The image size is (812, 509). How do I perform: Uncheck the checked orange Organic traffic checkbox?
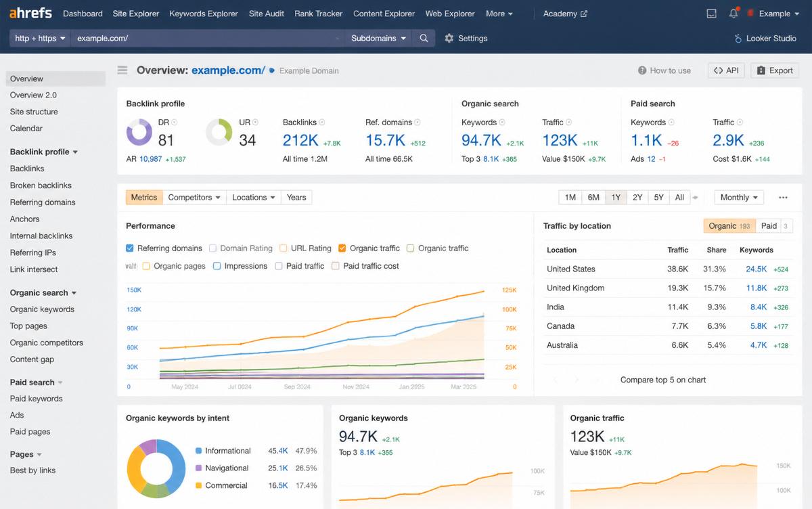(342, 248)
